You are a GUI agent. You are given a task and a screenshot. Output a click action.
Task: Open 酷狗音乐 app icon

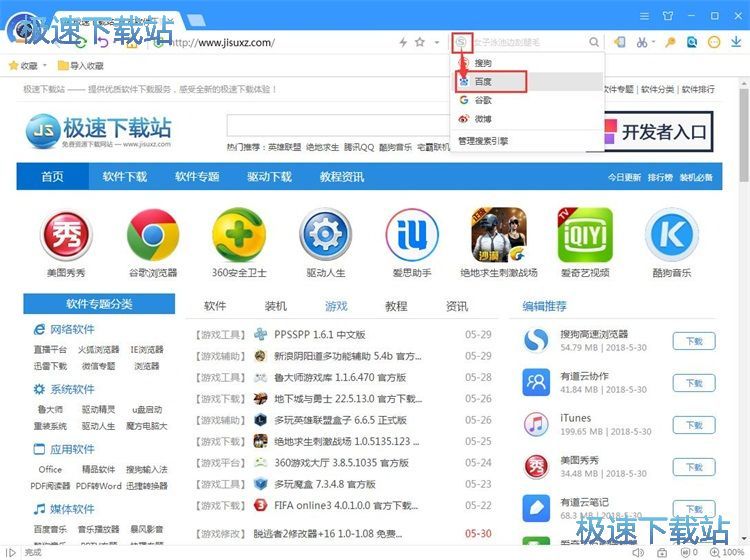672,234
